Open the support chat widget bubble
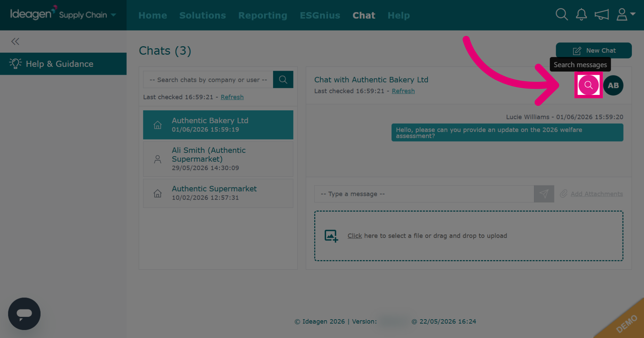 [x=24, y=314]
